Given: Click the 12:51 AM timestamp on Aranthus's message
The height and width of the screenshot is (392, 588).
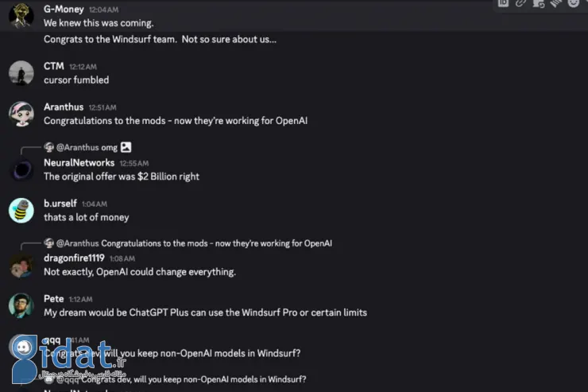Looking at the screenshot, I should click(x=103, y=107).
